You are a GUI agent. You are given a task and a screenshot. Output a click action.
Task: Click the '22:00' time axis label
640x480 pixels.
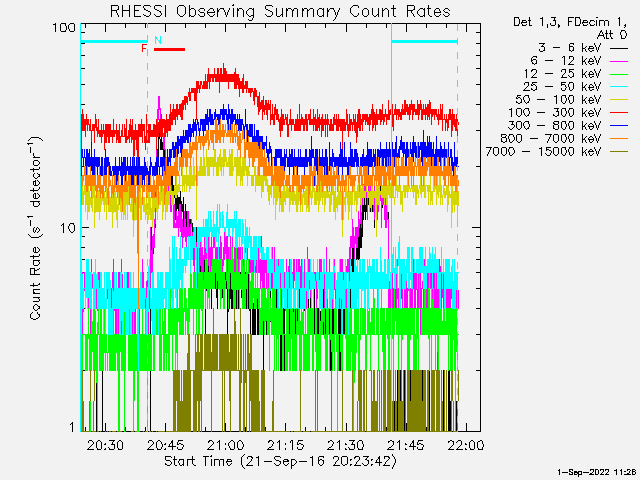[466, 445]
